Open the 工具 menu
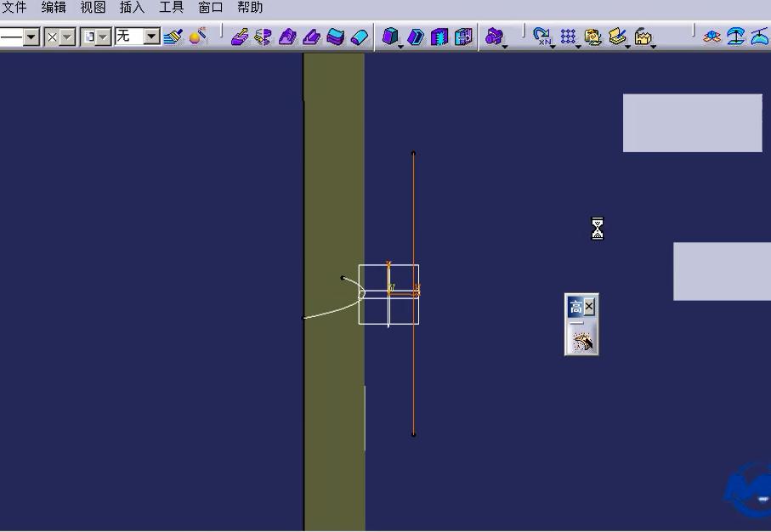The width and height of the screenshot is (771, 532). pos(171,8)
